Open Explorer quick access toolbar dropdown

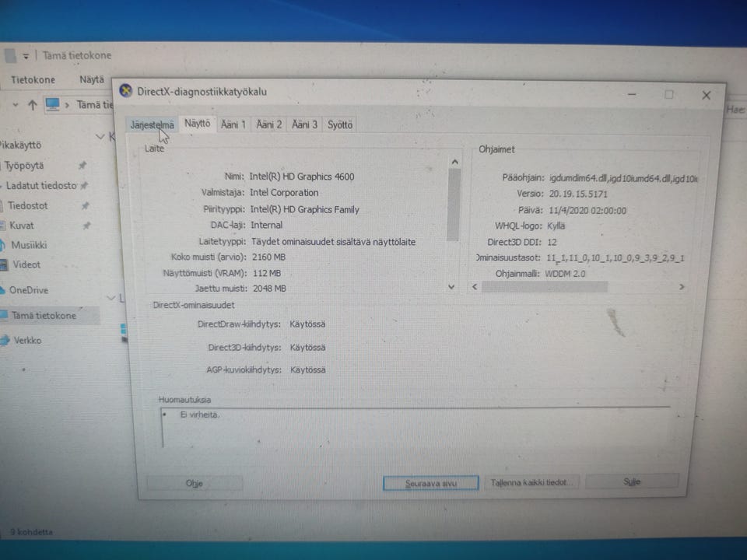coord(26,56)
